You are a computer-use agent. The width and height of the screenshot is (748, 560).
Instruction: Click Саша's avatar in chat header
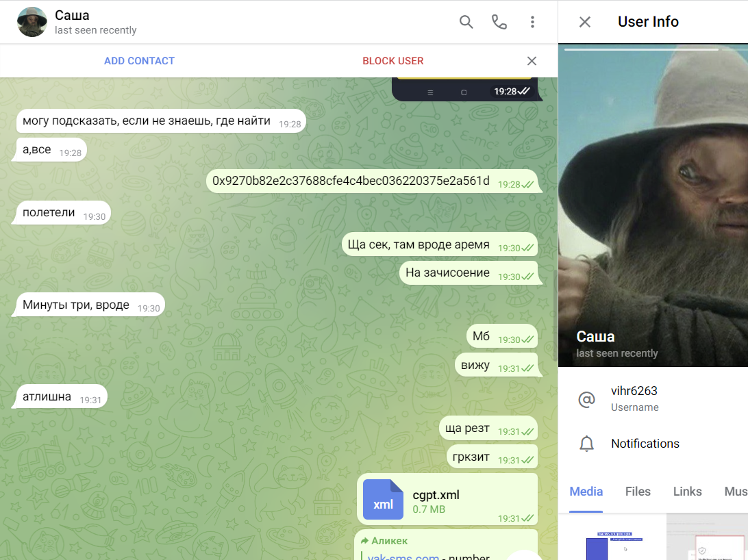pyautogui.click(x=32, y=22)
